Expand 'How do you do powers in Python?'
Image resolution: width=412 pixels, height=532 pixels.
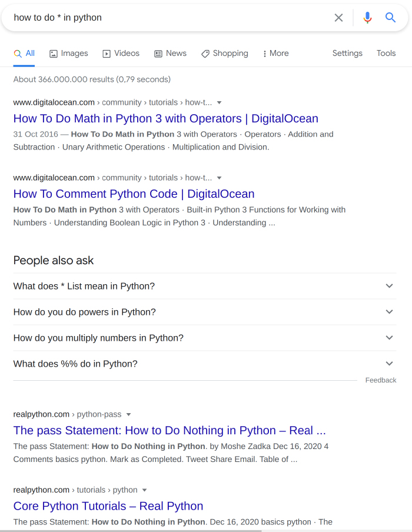coord(205,312)
